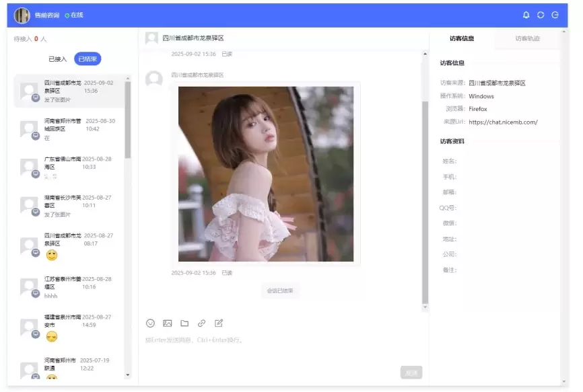Click the 会话已结束 status button
Image resolution: width=583 pixels, height=392 pixels.
(281, 291)
